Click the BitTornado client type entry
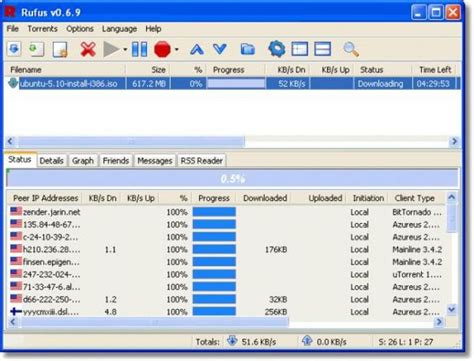This screenshot has height=361, width=474. tap(417, 212)
